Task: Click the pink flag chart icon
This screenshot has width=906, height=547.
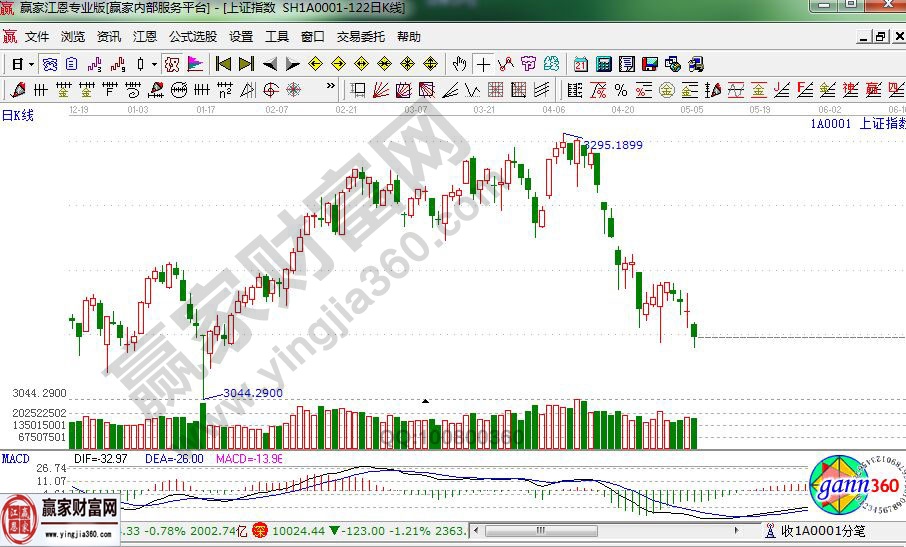Action: tap(196, 64)
